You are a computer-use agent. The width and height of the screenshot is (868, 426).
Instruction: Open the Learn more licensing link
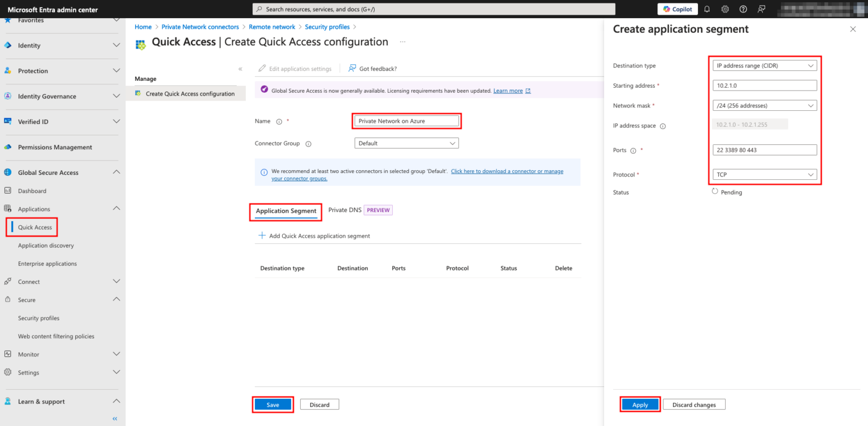pyautogui.click(x=507, y=90)
